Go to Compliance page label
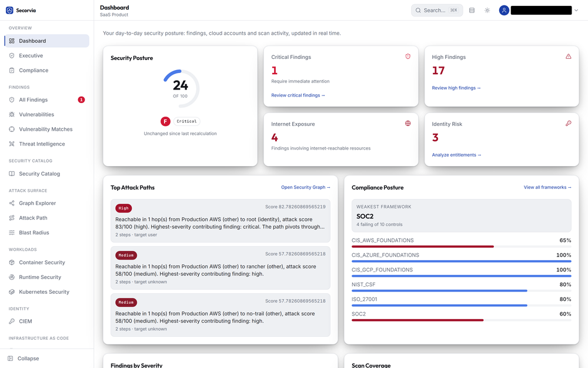The width and height of the screenshot is (588, 368). [34, 70]
